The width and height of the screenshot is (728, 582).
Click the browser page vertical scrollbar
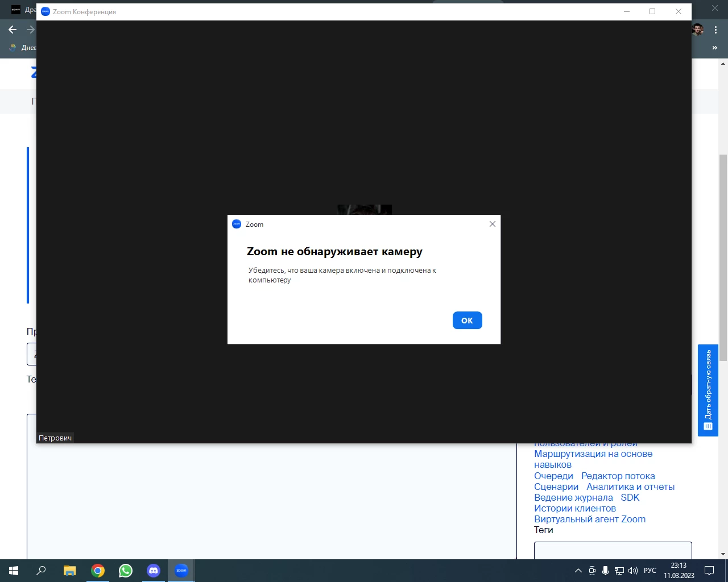[723, 258]
